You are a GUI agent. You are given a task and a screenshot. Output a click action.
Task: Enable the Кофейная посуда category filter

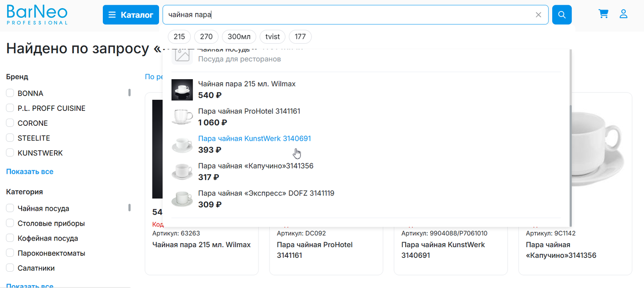[x=10, y=238]
